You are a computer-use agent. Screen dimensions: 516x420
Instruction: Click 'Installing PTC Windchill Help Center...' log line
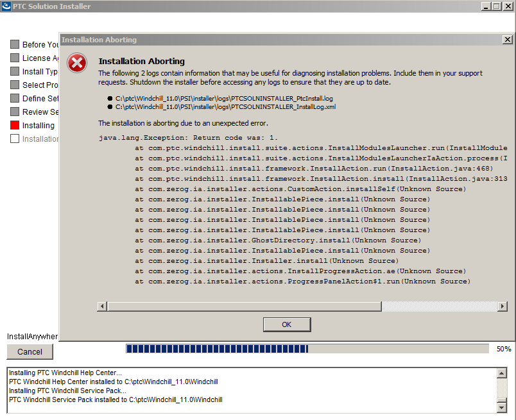[65, 373]
